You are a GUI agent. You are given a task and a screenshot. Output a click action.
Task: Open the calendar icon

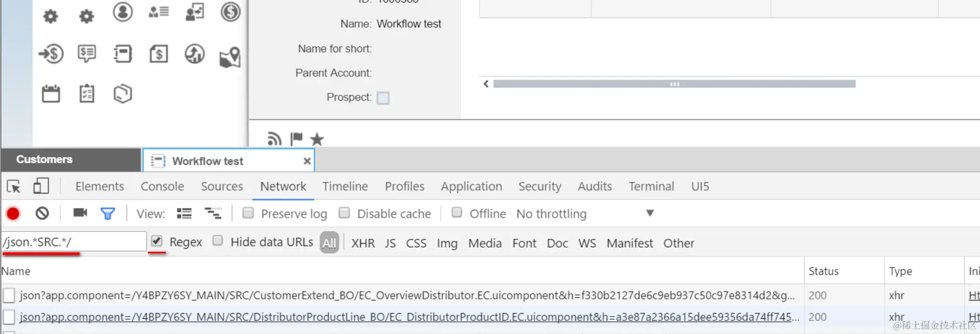point(51,94)
